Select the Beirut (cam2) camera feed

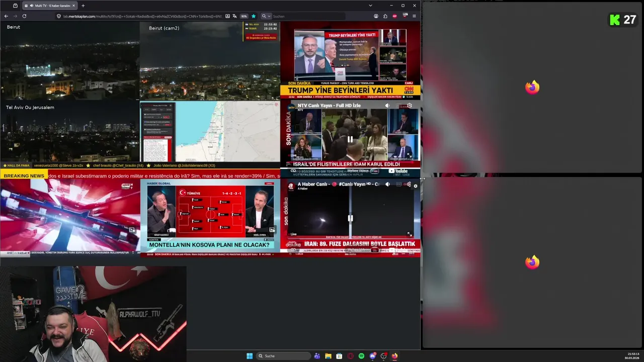pos(210,61)
